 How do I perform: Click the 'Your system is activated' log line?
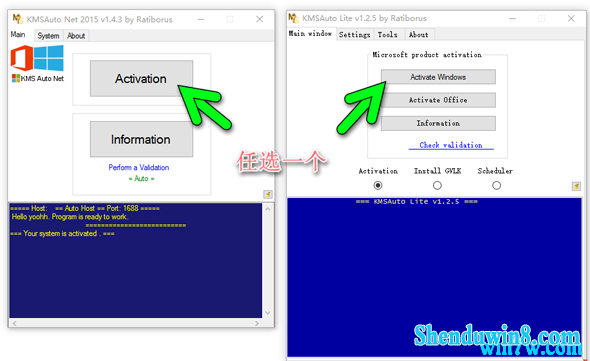pos(62,234)
